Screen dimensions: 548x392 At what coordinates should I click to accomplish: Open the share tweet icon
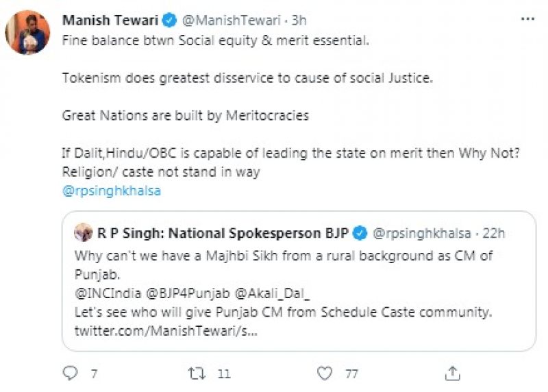coord(452,373)
